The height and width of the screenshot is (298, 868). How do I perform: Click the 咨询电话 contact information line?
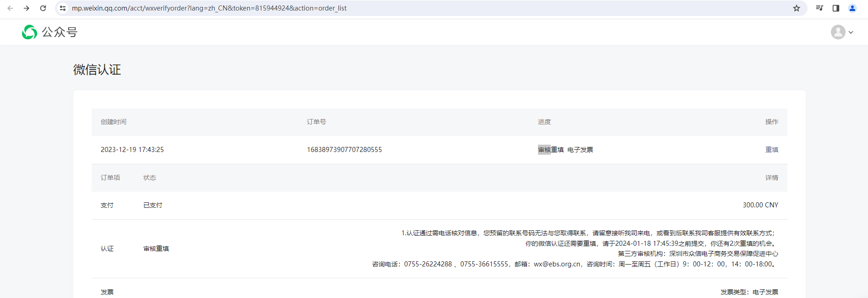(575, 264)
